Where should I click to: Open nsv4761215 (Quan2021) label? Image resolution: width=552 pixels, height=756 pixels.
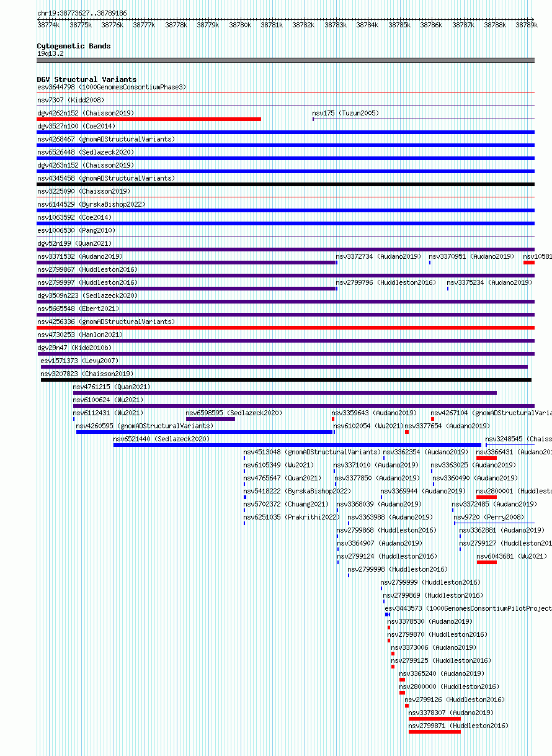(112, 387)
